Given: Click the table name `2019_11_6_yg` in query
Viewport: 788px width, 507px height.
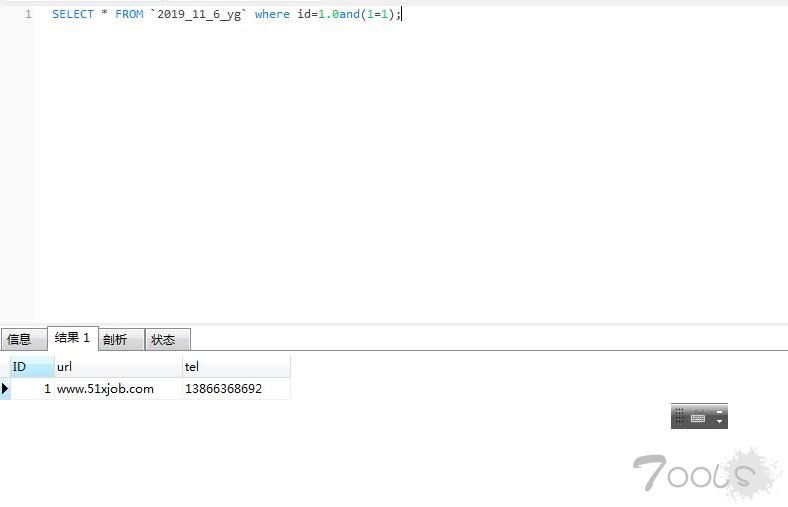Looking at the screenshot, I should (199, 15).
